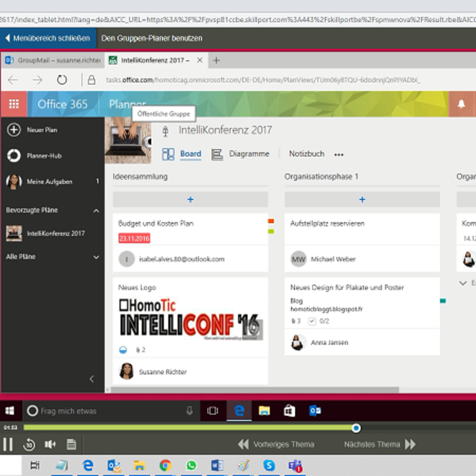Open a new browser tab
The image size is (476, 476).
click(217, 60)
